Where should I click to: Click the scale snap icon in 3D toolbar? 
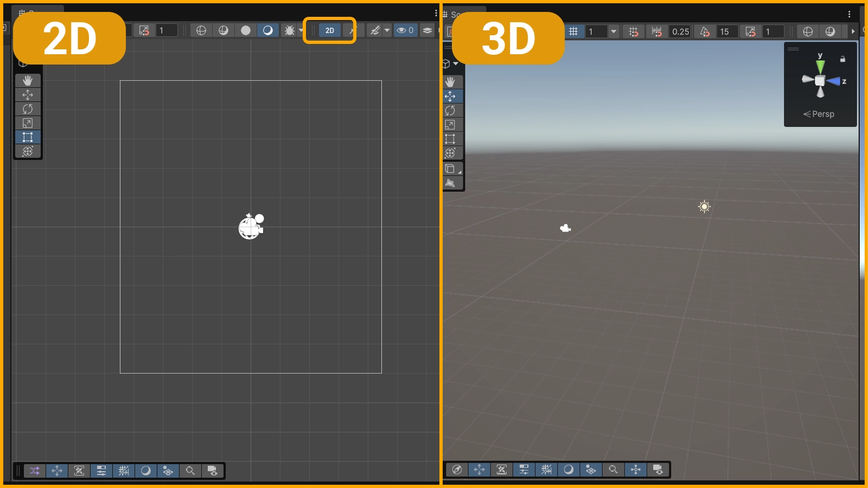[751, 31]
